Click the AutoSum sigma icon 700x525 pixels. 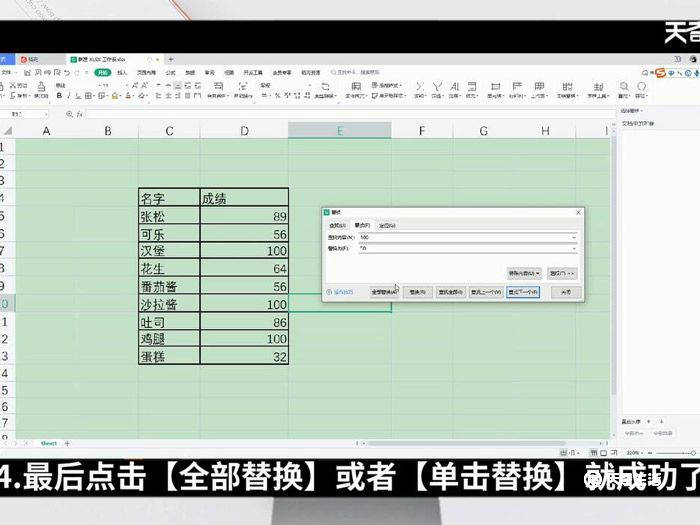click(x=419, y=87)
